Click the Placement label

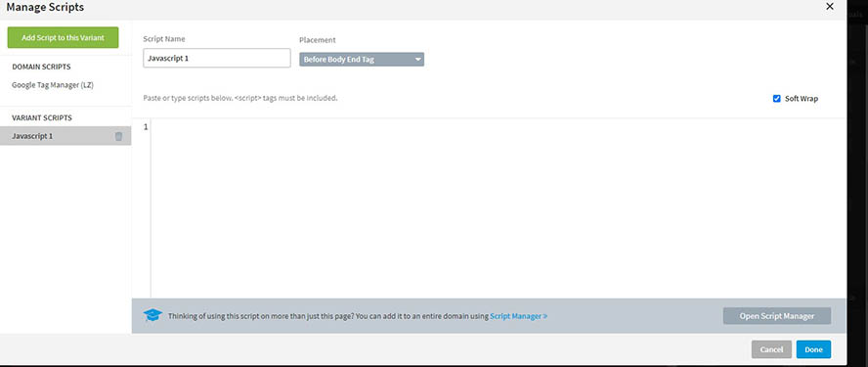(318, 40)
